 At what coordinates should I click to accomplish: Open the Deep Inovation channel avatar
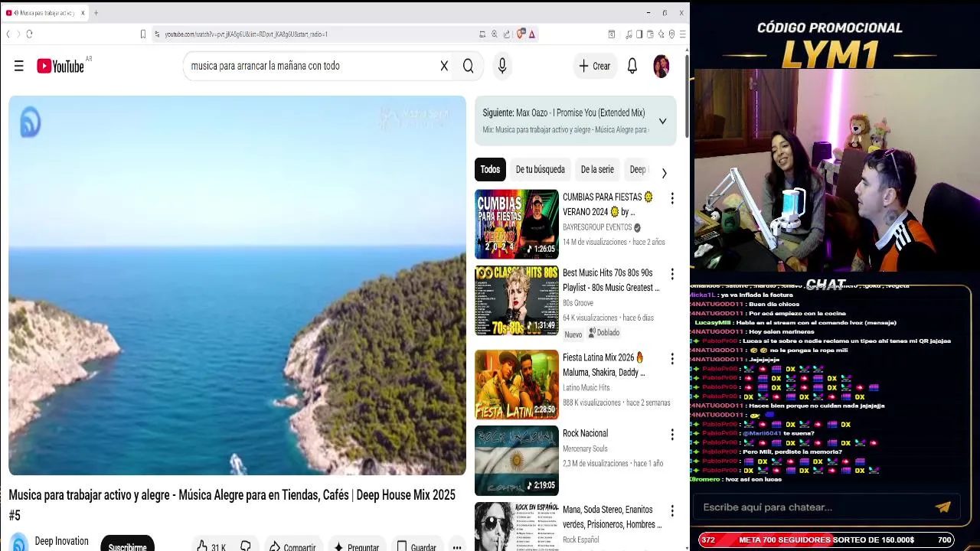(x=19, y=543)
